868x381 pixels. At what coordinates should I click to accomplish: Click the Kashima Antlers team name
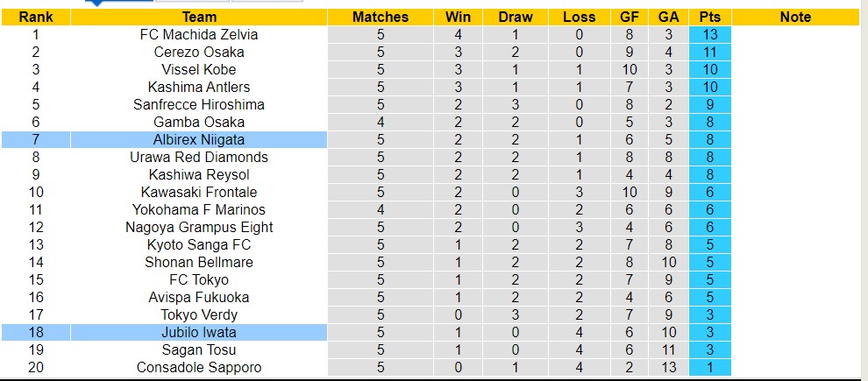(x=199, y=87)
